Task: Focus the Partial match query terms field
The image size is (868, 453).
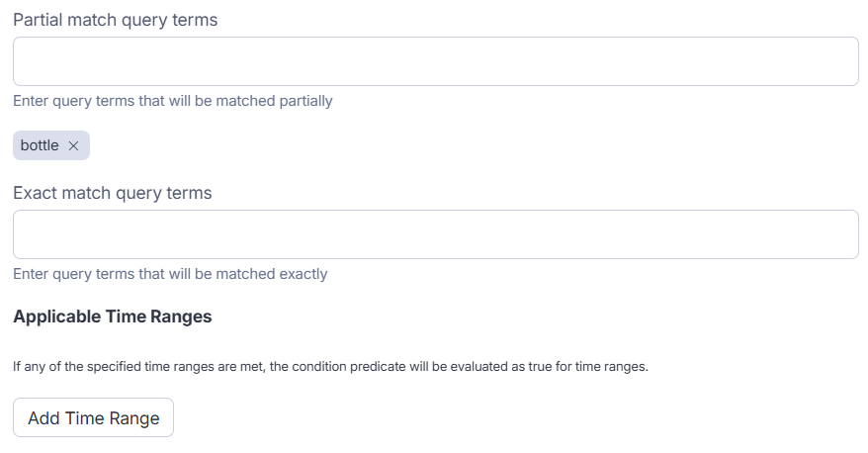Action: pos(435,61)
